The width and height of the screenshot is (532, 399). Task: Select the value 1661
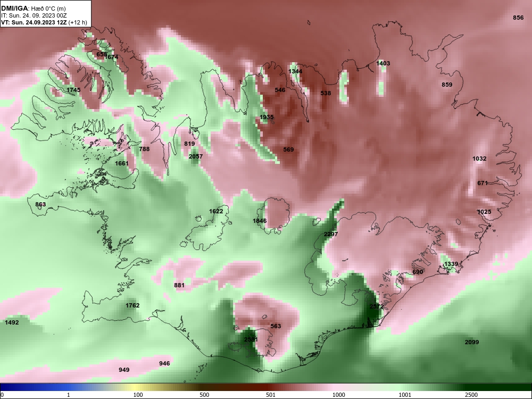point(122,163)
